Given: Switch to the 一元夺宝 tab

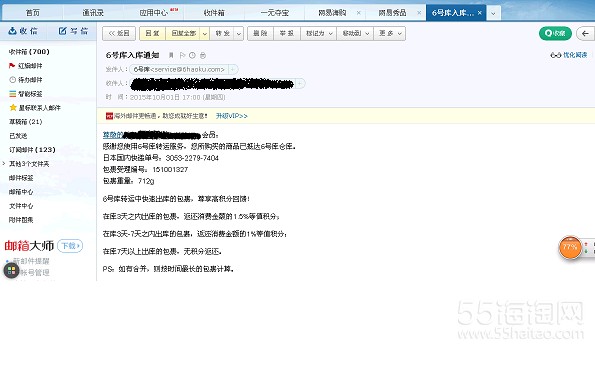Looking at the screenshot, I should coord(275,13).
